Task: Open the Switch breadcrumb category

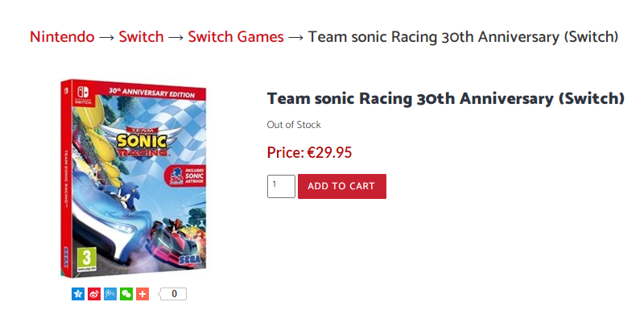Action: pos(141,37)
